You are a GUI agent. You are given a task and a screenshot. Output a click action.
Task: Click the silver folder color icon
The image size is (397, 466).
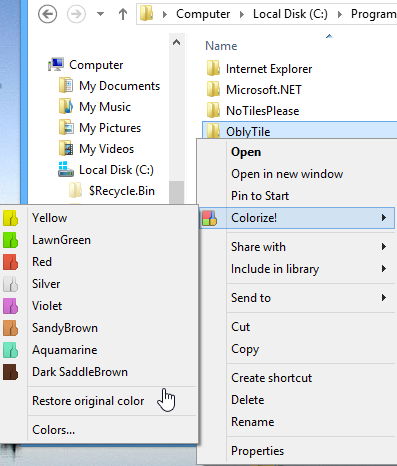[x=10, y=284]
